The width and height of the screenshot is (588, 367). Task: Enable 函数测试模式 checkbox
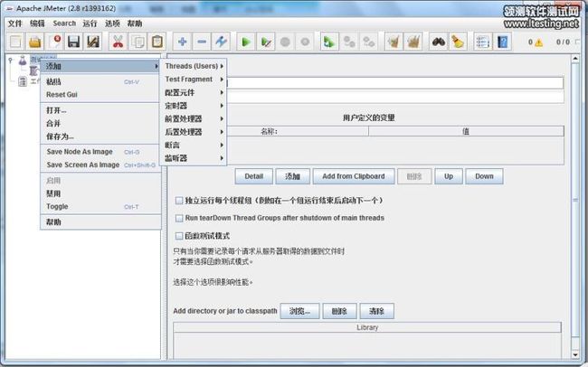(x=179, y=236)
